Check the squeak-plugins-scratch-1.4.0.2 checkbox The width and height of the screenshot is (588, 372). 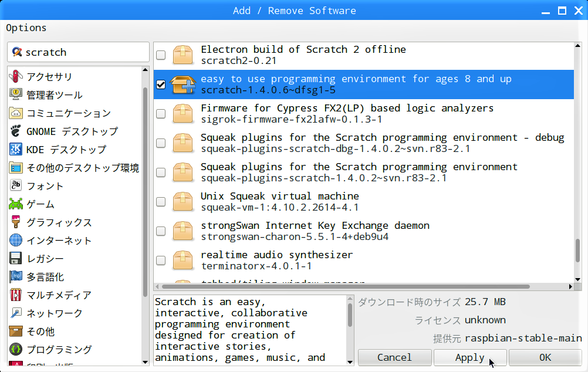[161, 173]
